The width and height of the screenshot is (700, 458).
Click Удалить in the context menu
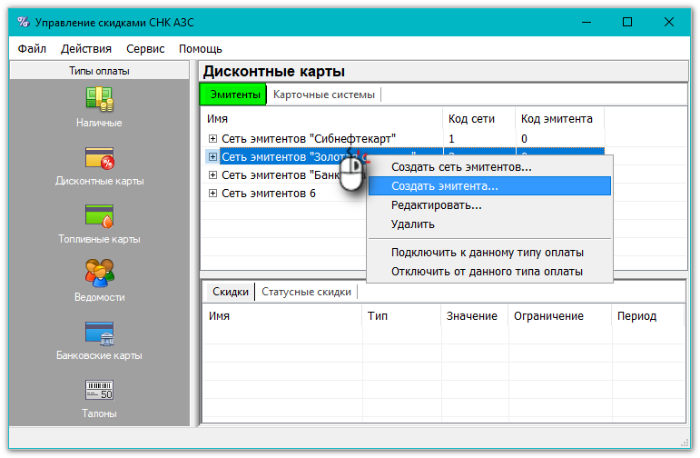point(413,224)
